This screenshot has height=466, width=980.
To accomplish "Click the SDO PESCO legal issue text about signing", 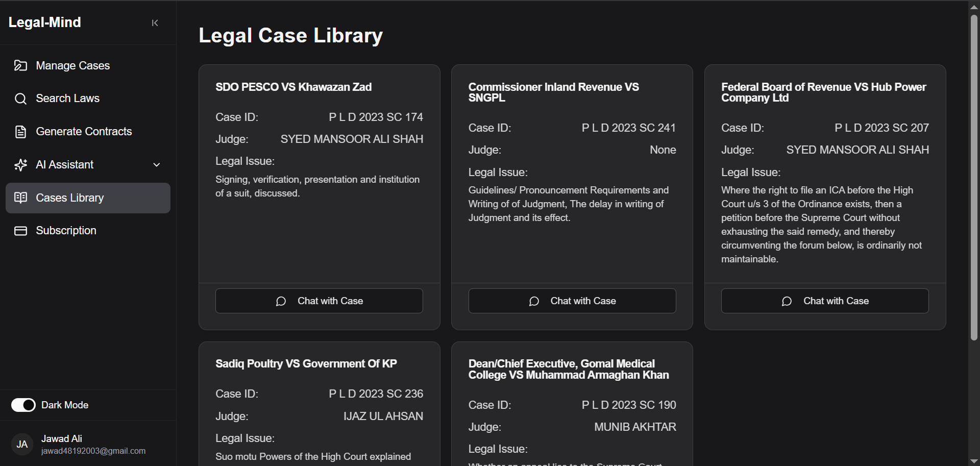I will 317,186.
